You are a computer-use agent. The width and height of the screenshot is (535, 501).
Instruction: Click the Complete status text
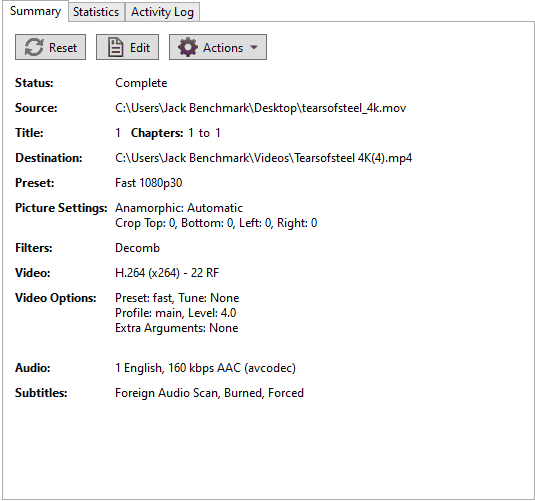[x=141, y=83]
